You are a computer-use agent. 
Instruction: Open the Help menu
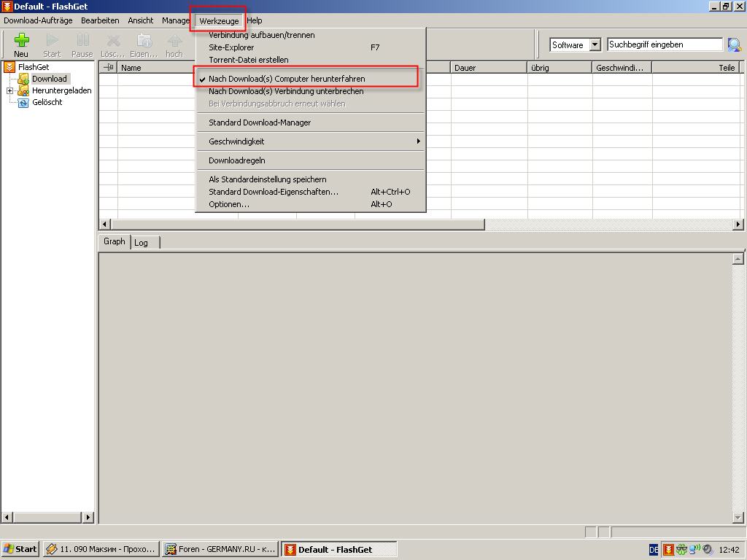point(255,20)
